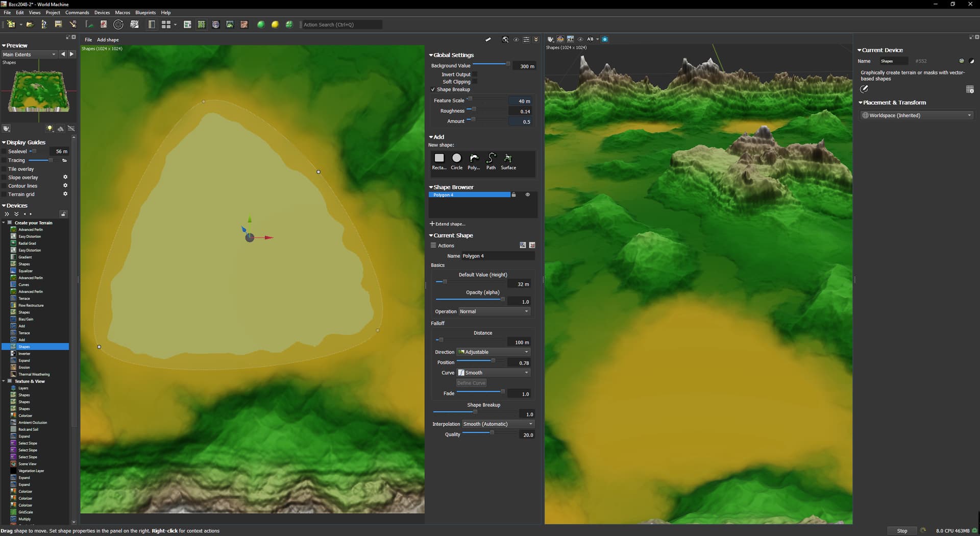Select the Circle new shape tool
Viewport: 980px width, 536px height.
tap(456, 159)
